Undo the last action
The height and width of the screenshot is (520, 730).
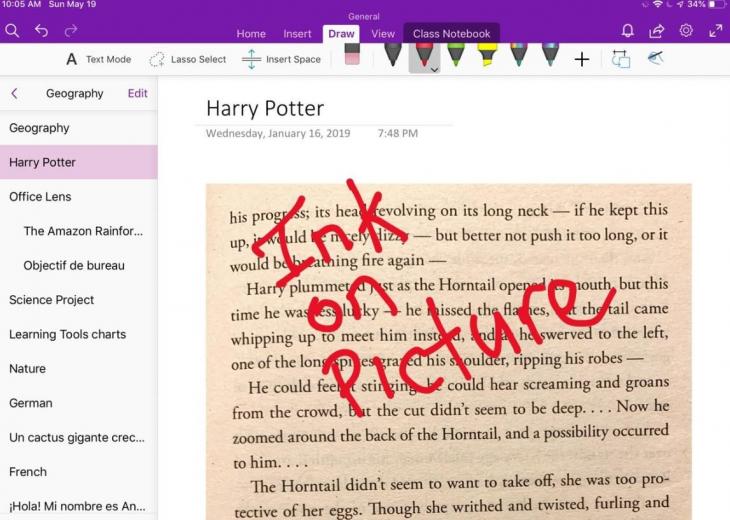click(41, 31)
